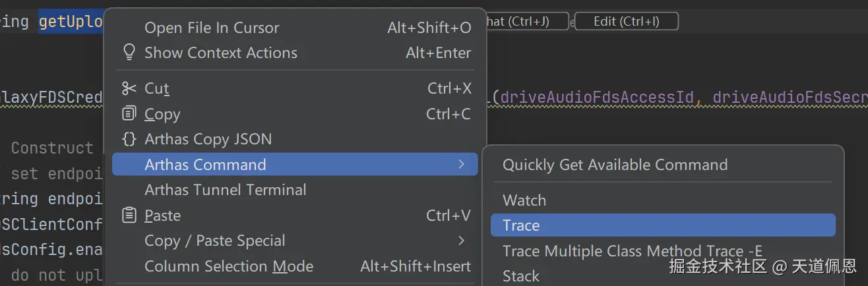The image size is (868, 286).
Task: Click the Copy clipboard icon
Action: pyautogui.click(x=129, y=114)
